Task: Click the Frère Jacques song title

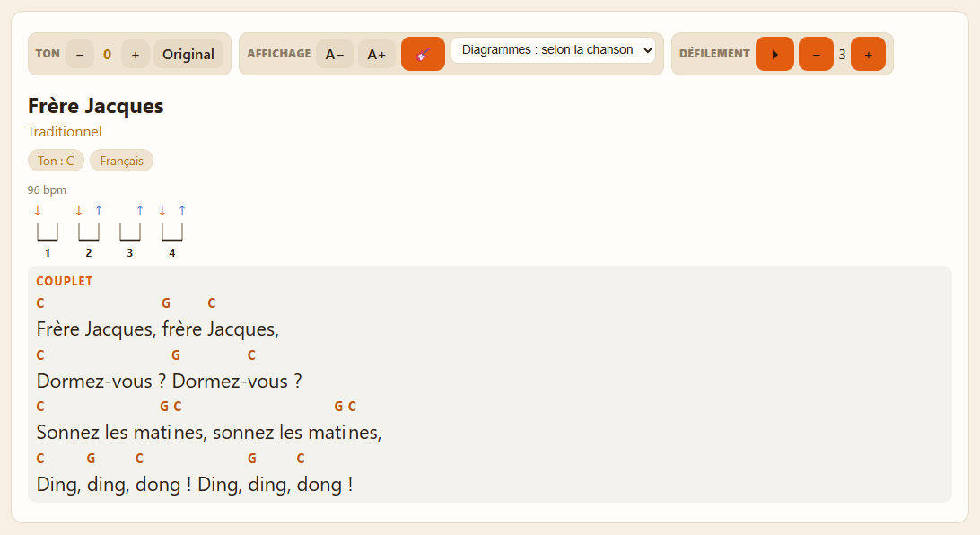Action: click(x=96, y=106)
